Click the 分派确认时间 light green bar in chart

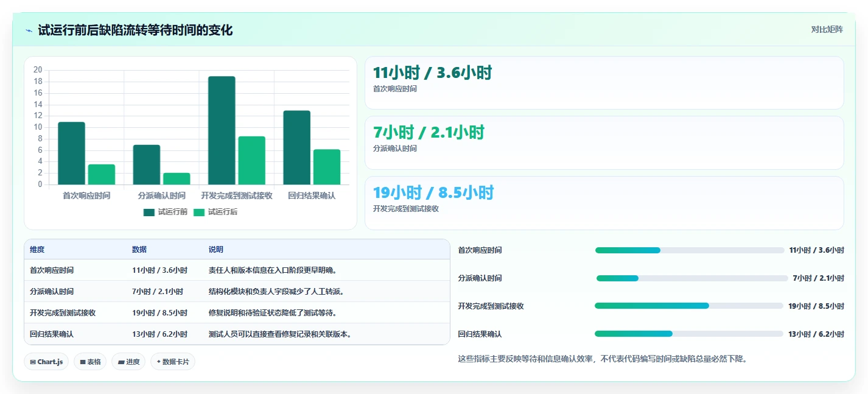click(177, 178)
